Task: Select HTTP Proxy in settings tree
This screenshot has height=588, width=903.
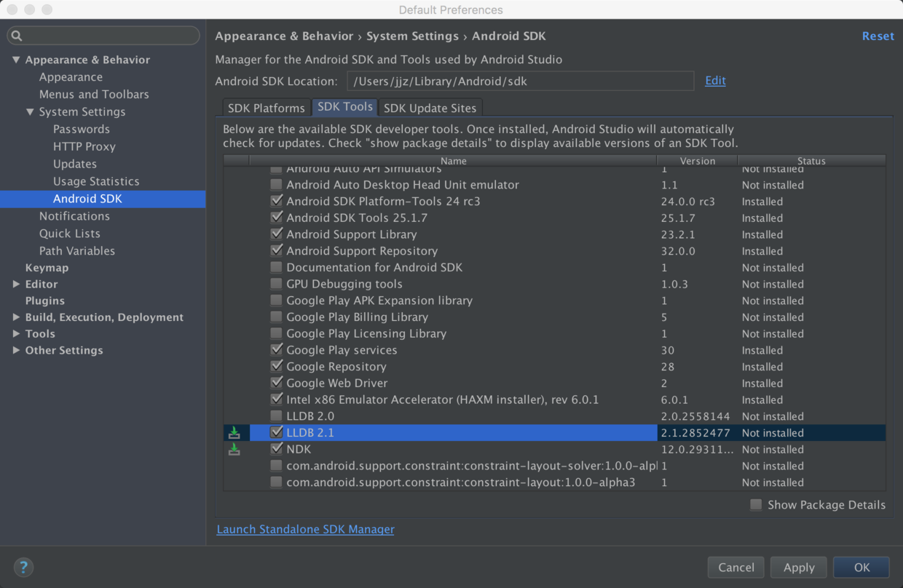Action: (84, 146)
